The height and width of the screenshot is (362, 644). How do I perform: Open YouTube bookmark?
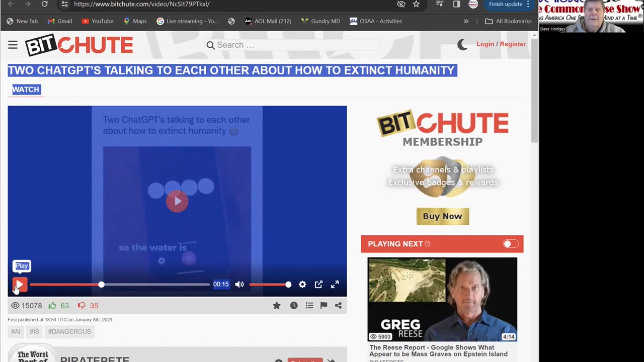[x=98, y=21]
